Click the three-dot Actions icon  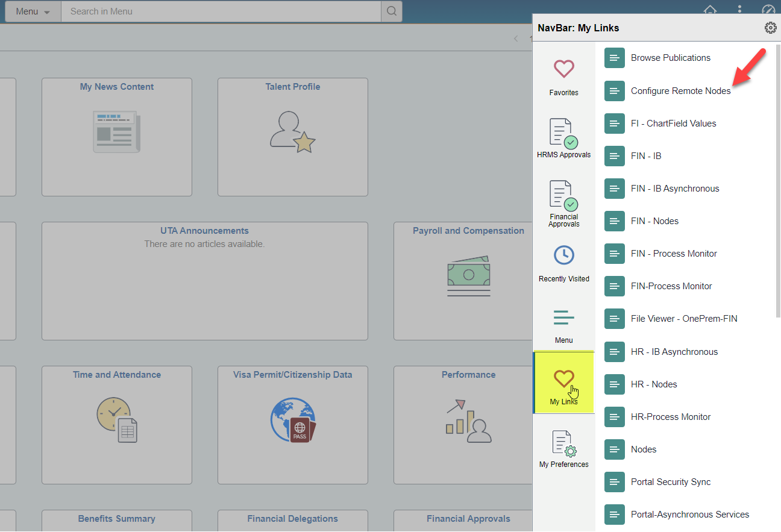pos(739,10)
